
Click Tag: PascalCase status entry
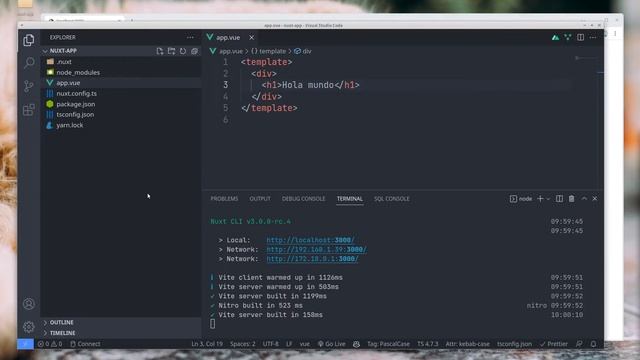[388, 344]
